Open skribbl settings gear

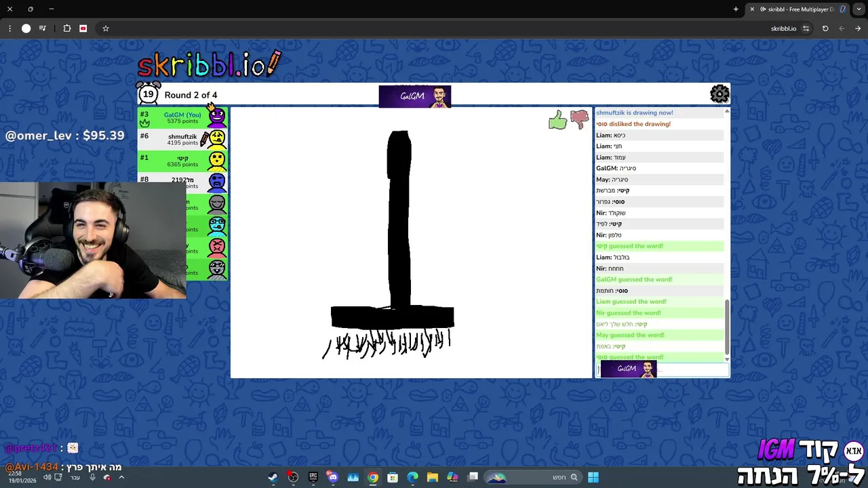(x=719, y=94)
